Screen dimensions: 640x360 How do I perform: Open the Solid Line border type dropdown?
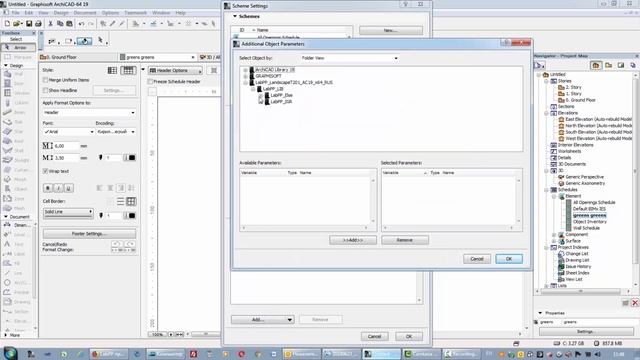[x=68, y=212]
